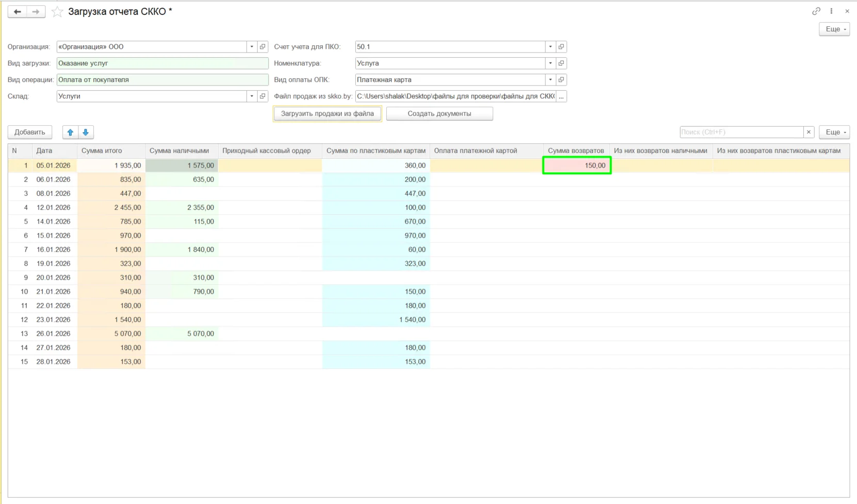
Task: Open the Организация record via its open icon
Action: [262, 47]
